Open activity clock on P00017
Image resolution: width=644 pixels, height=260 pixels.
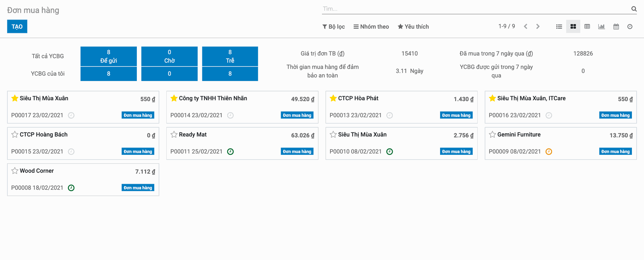click(71, 115)
